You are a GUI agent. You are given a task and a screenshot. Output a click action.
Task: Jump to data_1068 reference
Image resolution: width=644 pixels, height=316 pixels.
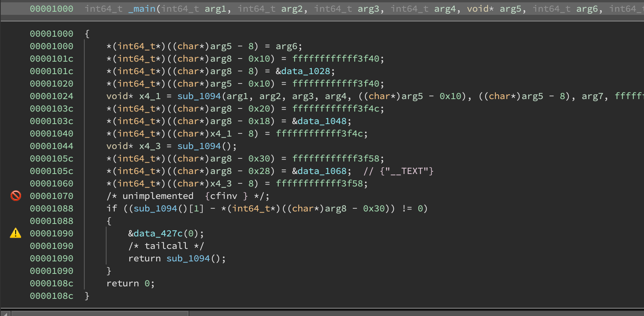point(322,171)
